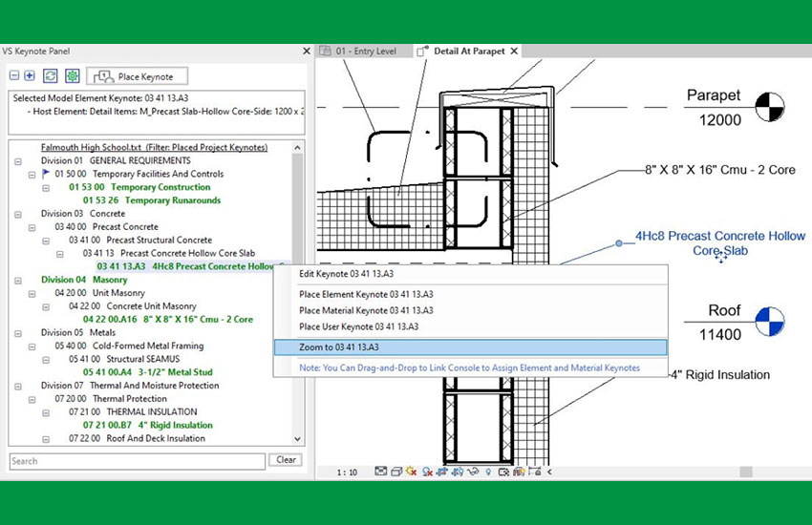812x525 pixels.
Task: Collapse the Division 03 Concrete tree node
Action: [x=18, y=214]
